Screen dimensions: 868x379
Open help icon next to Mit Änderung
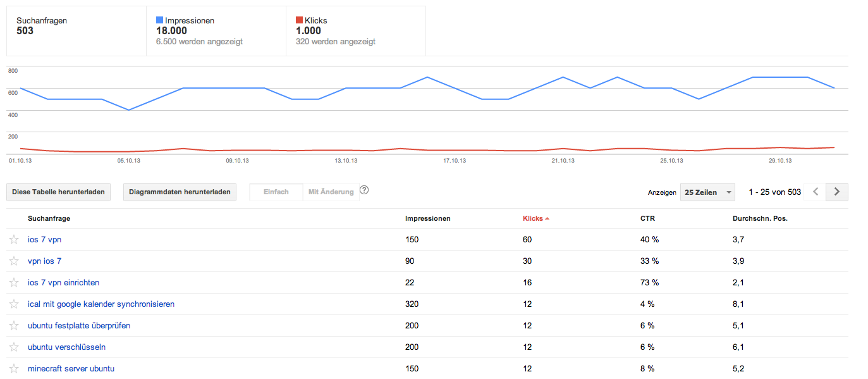tap(364, 190)
